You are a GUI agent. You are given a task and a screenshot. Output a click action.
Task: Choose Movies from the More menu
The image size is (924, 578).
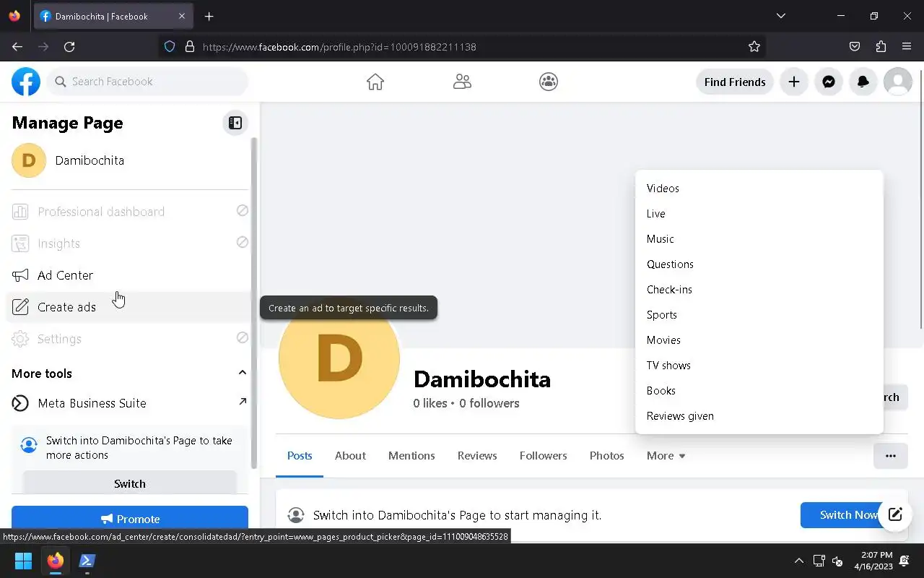(759, 340)
